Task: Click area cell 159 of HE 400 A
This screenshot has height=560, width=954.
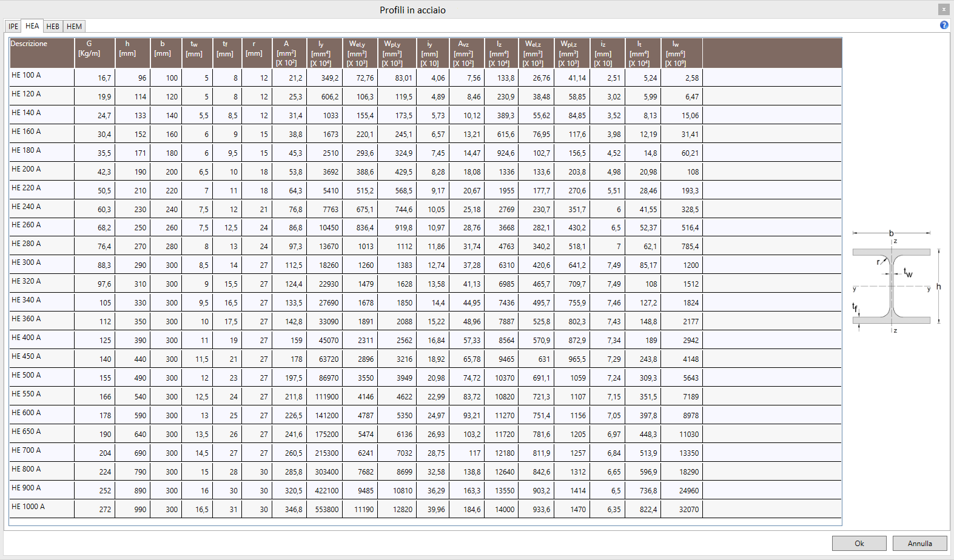Action: 289,341
